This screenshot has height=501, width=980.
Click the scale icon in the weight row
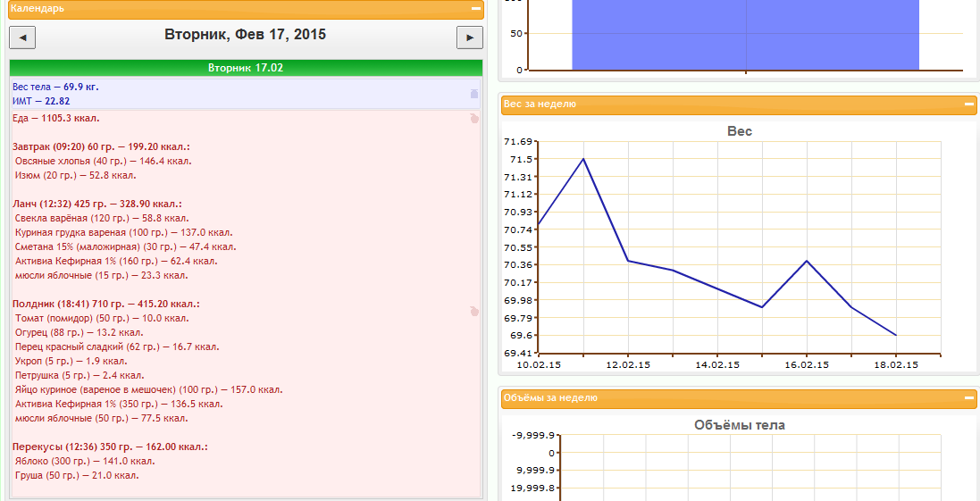[x=473, y=94]
